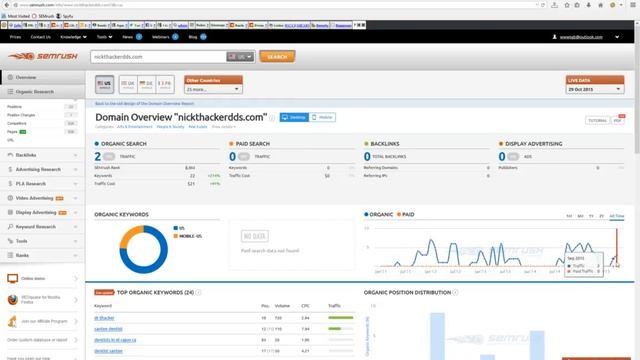640x360 pixels.
Task: Select the UK database button
Action: coord(128,84)
